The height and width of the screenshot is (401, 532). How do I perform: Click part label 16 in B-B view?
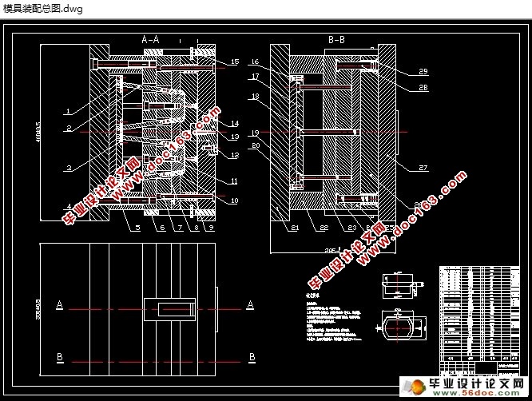(255, 62)
